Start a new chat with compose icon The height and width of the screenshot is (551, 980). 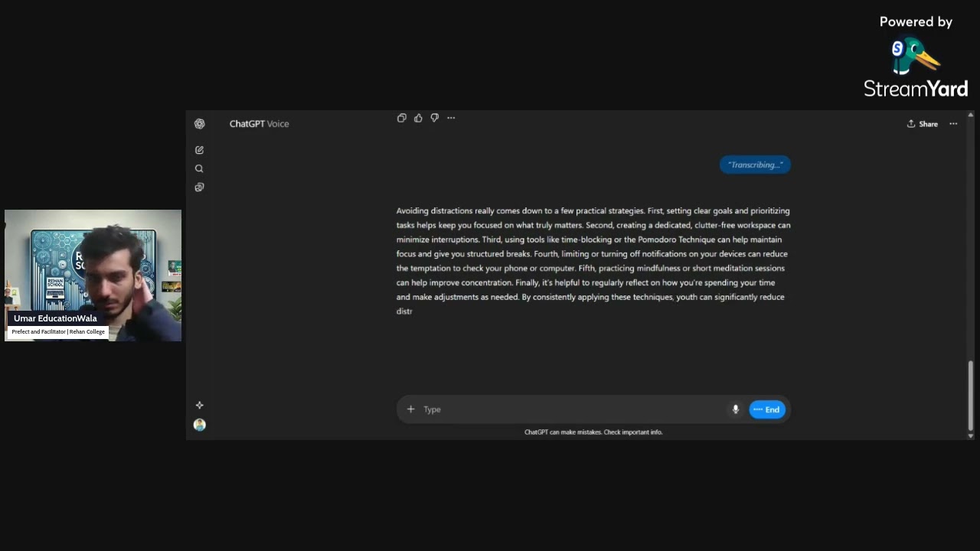click(199, 150)
